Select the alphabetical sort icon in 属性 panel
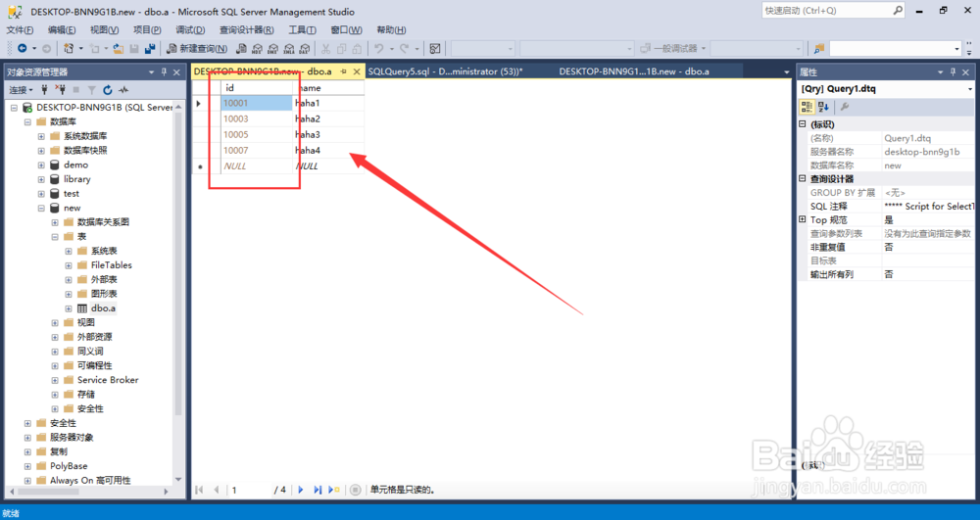Viewport: 980px width, 520px height. (x=823, y=107)
